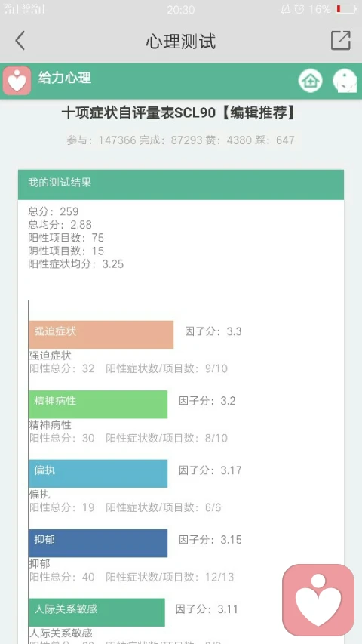Open the 给力心理 account name
Viewport: 362px width, 644px height.
pos(64,78)
